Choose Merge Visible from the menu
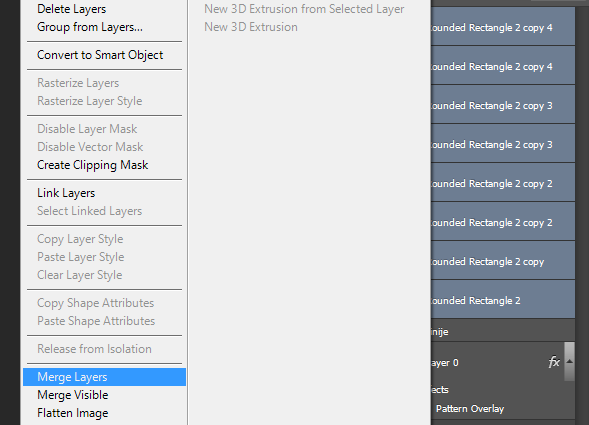589x425 pixels. point(104,395)
